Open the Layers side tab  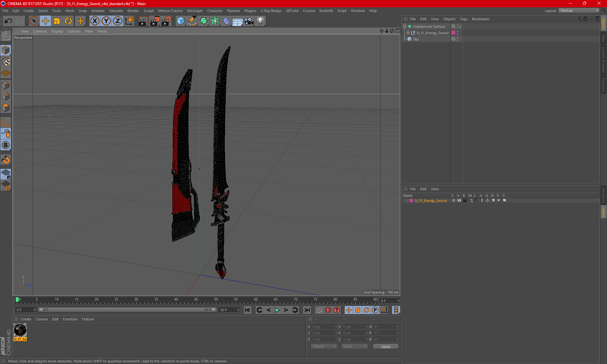[x=603, y=212]
